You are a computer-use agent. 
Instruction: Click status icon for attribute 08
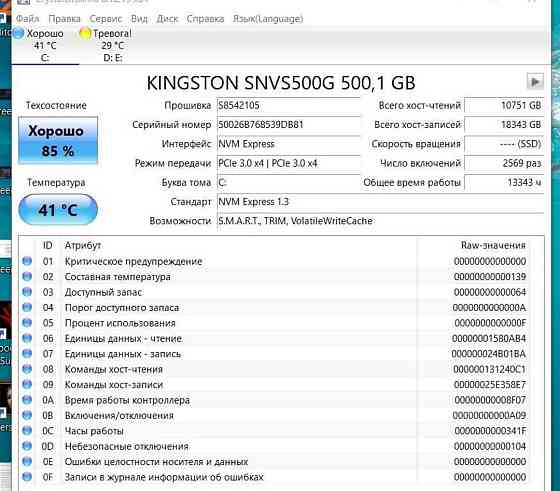pyautogui.click(x=27, y=369)
